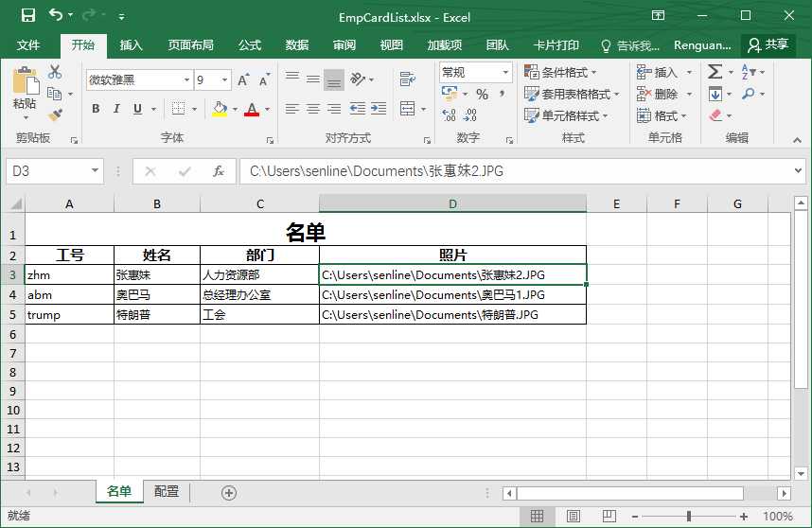Save the workbook with the floppy disk icon
Viewport: 812px width, 528px height.
pos(28,15)
